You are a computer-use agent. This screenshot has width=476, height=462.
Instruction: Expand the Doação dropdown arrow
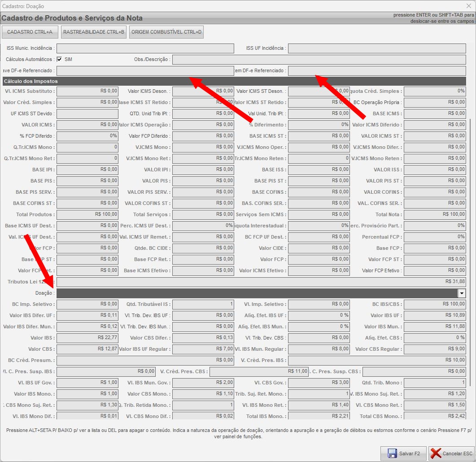click(462, 293)
